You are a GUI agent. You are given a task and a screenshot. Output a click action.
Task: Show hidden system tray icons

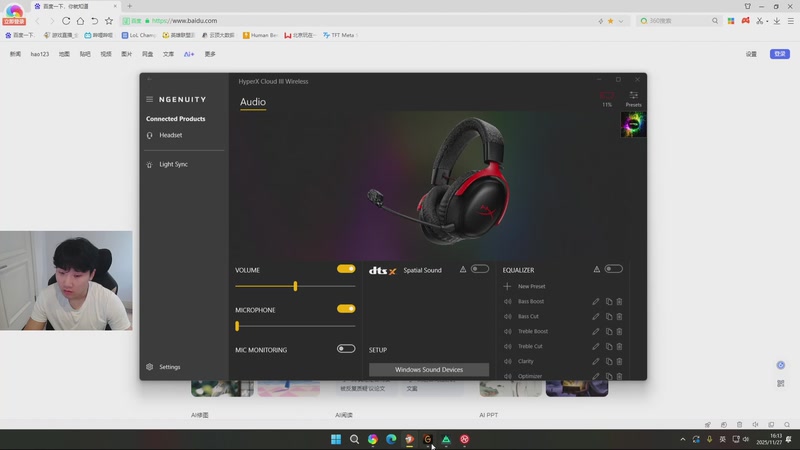tap(683, 439)
